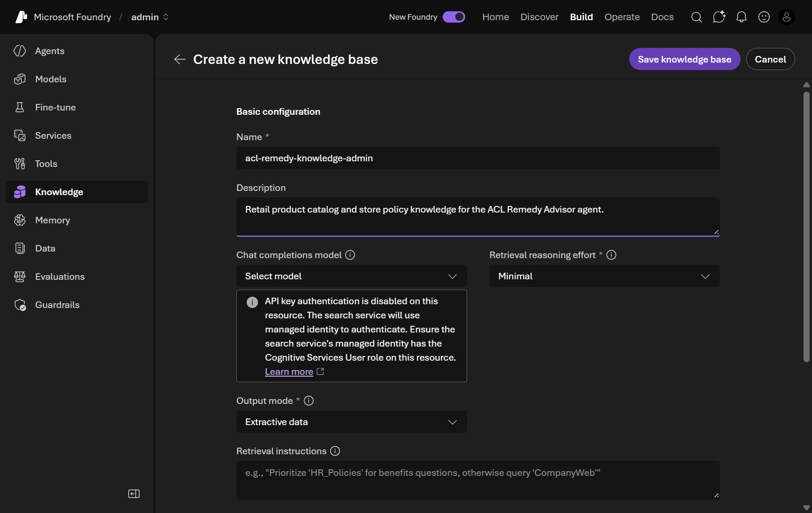The width and height of the screenshot is (812, 513).
Task: Click the Microsoft Foundry title link
Action: pos(72,17)
